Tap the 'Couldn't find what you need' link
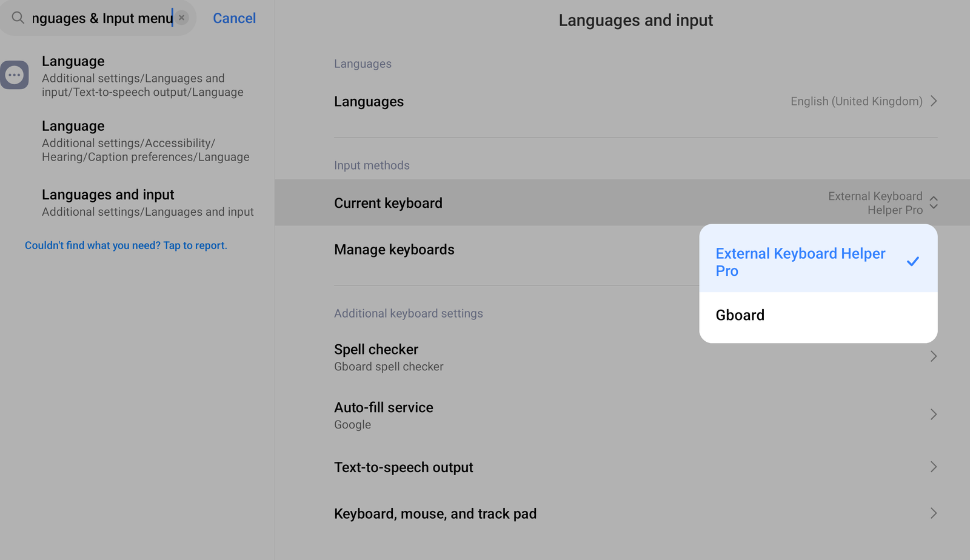The width and height of the screenshot is (970, 560). pyautogui.click(x=126, y=245)
